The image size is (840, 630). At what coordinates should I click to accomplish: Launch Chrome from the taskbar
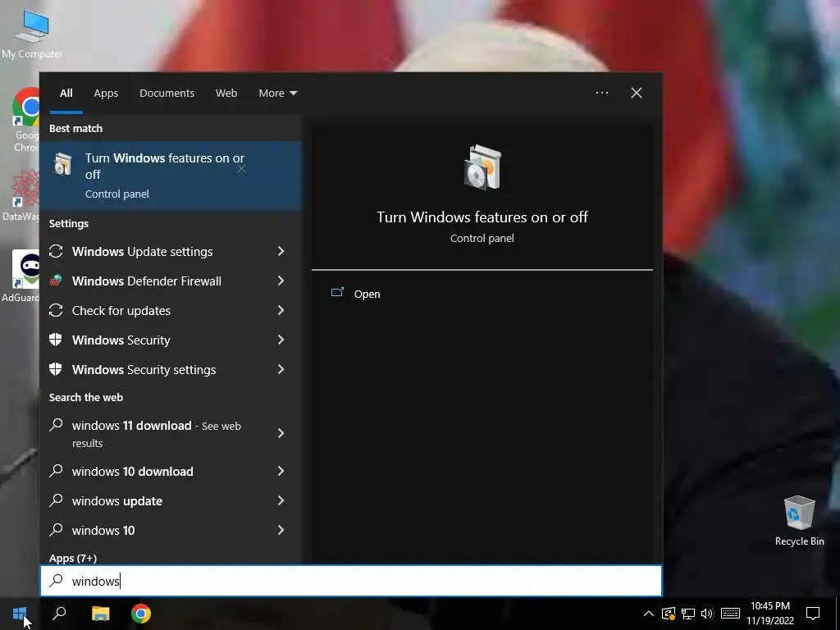[x=141, y=614]
